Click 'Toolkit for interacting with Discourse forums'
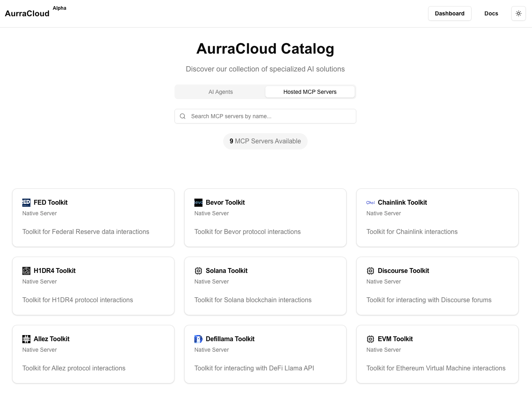 [429, 300]
